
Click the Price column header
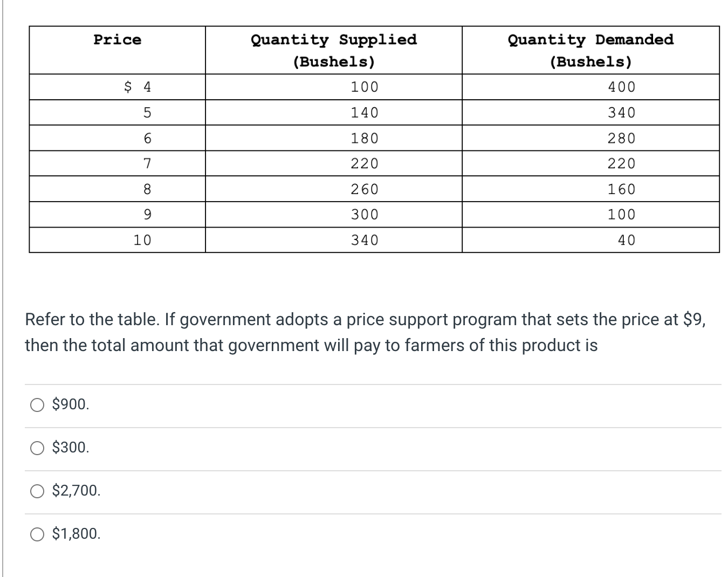[117, 39]
